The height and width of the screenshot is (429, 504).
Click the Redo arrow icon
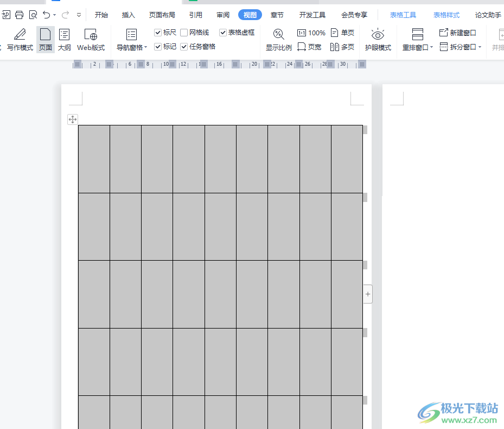click(x=66, y=15)
